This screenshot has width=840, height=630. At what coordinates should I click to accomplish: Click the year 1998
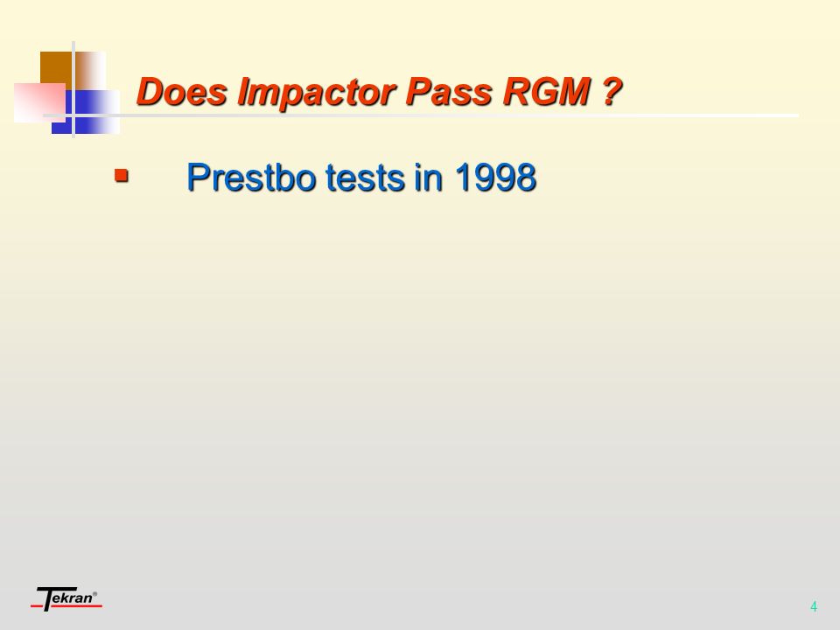pos(495,177)
